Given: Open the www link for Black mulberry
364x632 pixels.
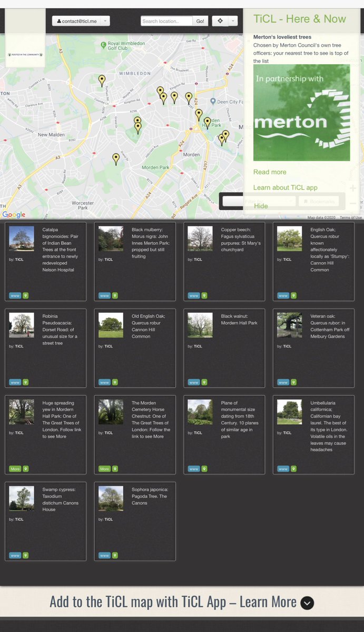Looking at the screenshot, I should pos(105,295).
